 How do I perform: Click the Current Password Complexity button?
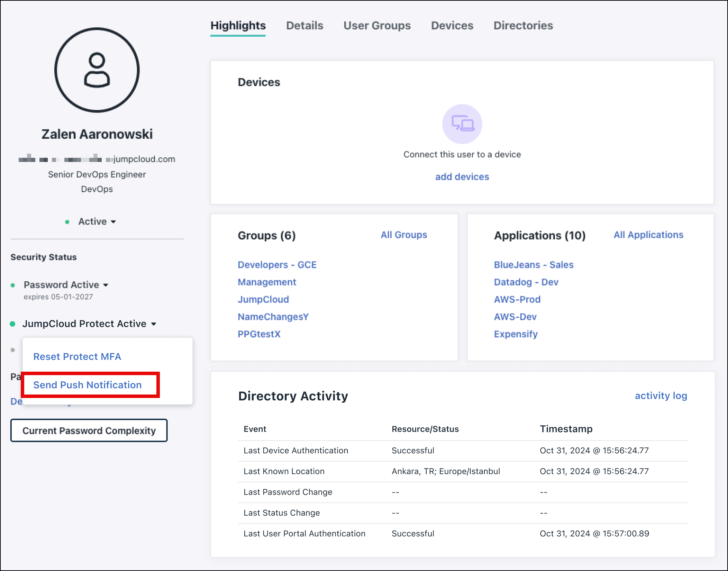click(x=89, y=430)
